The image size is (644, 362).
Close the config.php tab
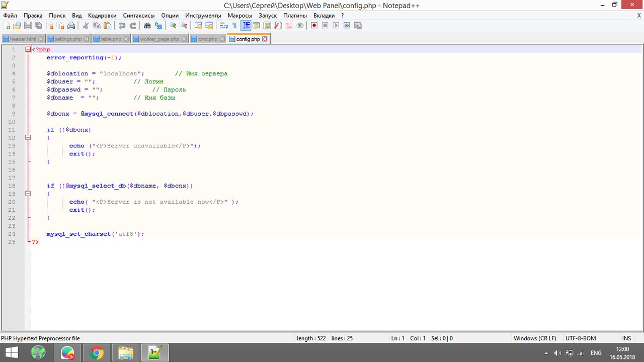click(x=265, y=39)
